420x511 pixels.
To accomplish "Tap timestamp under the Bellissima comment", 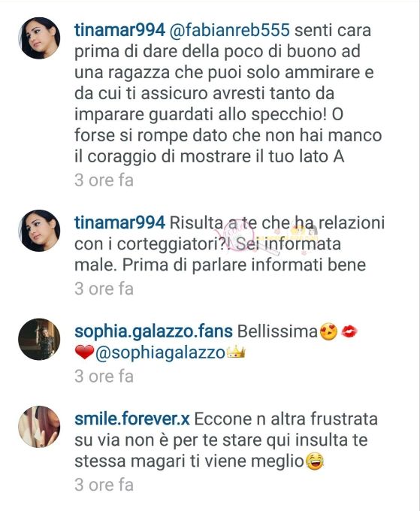I will coord(104,376).
